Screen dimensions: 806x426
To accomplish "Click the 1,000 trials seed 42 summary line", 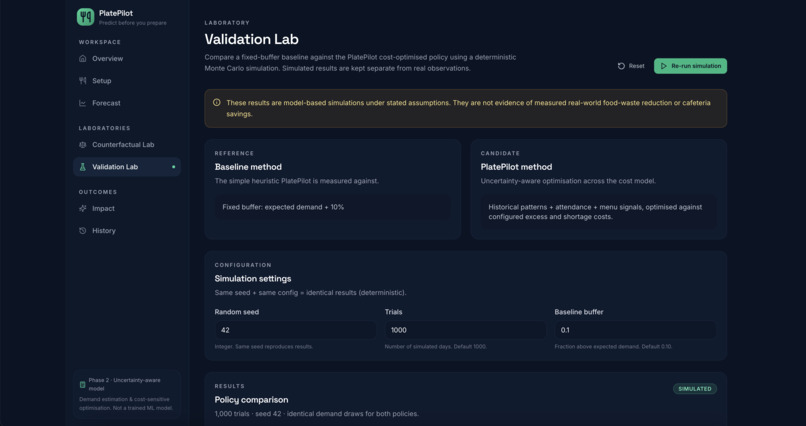I will coord(317,414).
